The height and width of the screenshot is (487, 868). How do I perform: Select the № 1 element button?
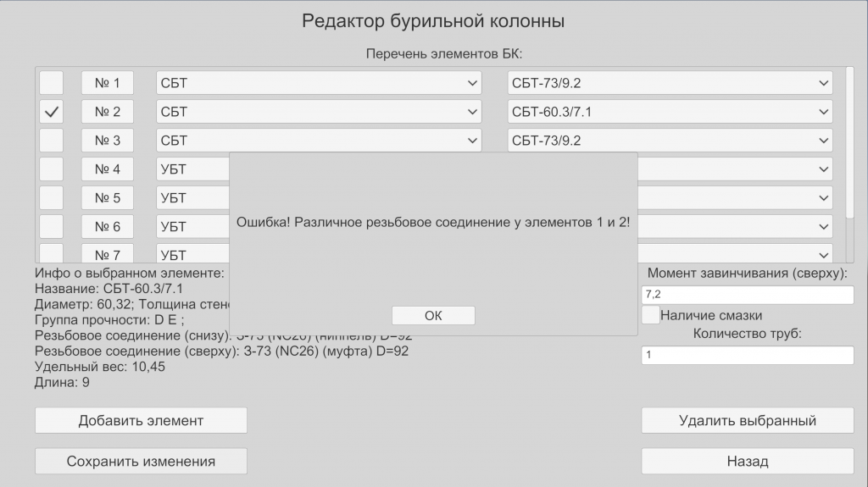click(108, 83)
